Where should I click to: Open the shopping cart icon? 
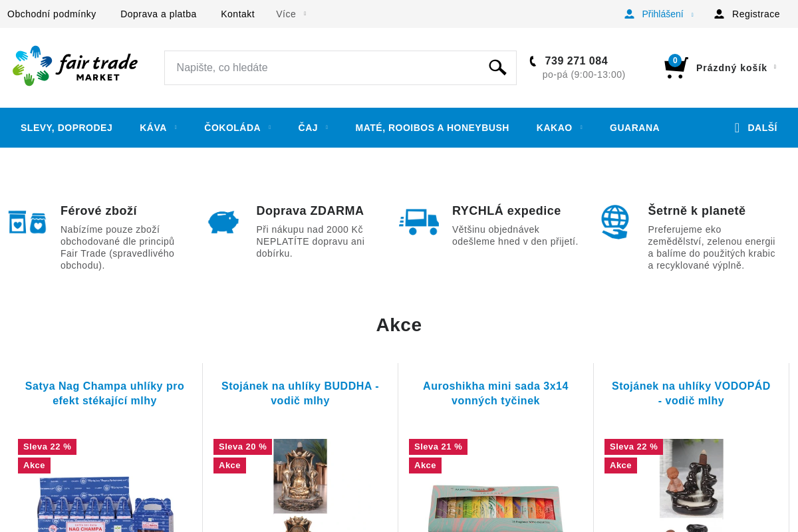676,67
